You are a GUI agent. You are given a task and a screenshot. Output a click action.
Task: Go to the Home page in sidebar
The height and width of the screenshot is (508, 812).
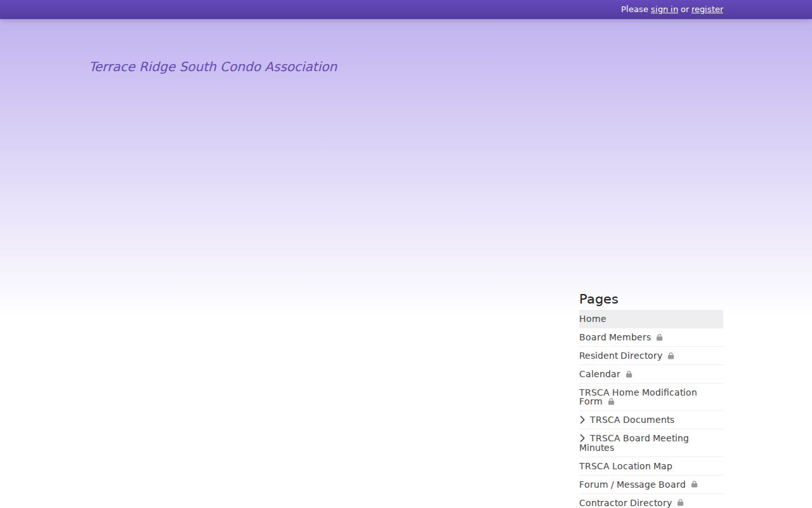(651, 319)
